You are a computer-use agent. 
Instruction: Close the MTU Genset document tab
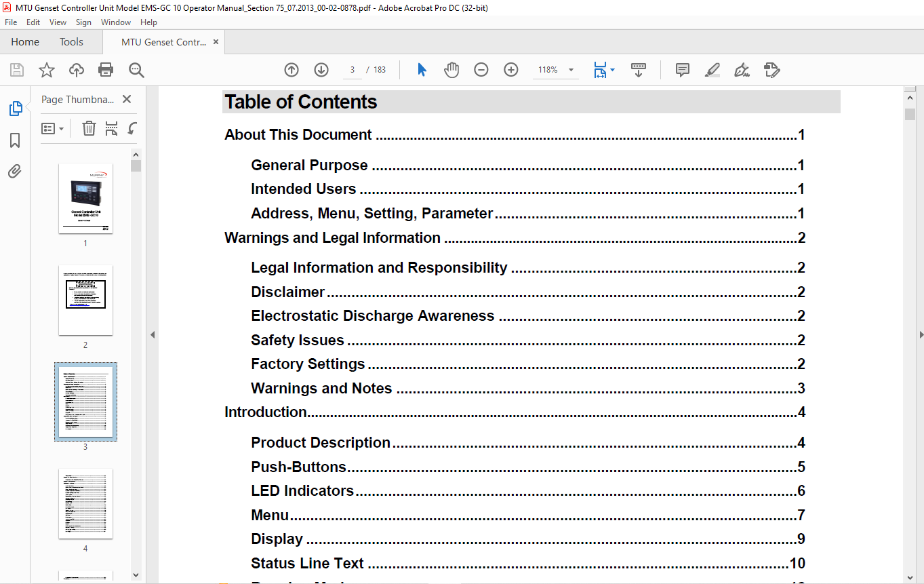point(216,42)
